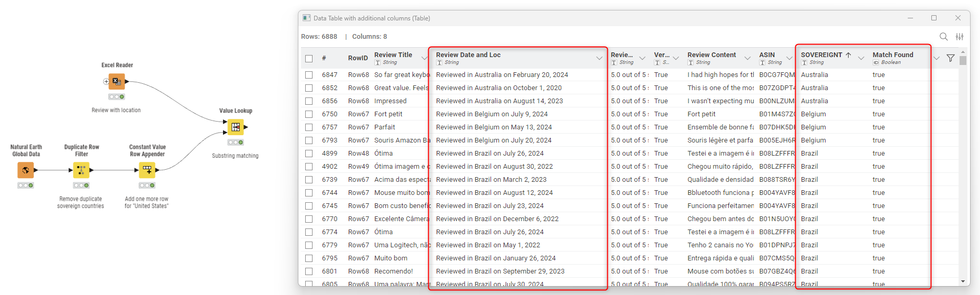Viewport: 980px width, 295px height.
Task: Sort by the RowID column header
Action: click(x=358, y=58)
